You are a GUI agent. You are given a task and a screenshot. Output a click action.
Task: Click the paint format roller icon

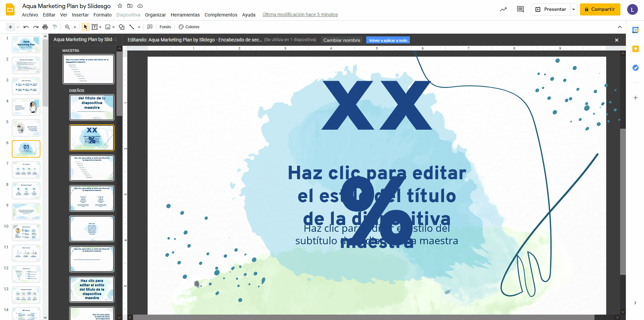pyautogui.click(x=55, y=27)
